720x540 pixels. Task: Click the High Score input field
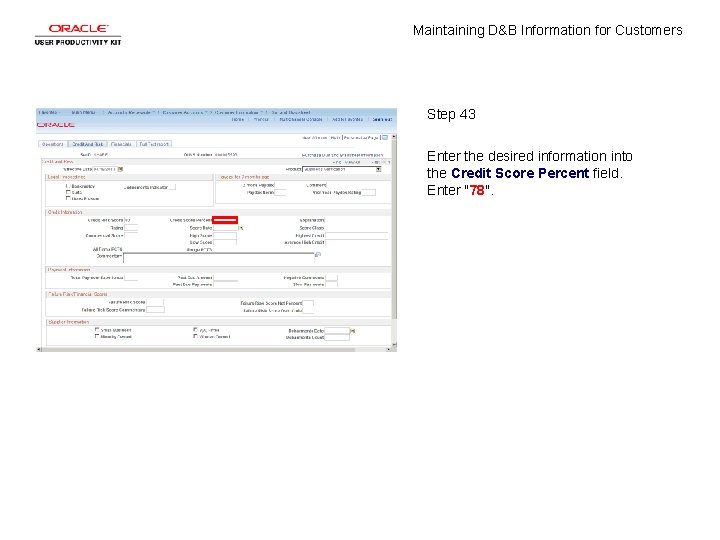pyautogui.click(x=225, y=236)
